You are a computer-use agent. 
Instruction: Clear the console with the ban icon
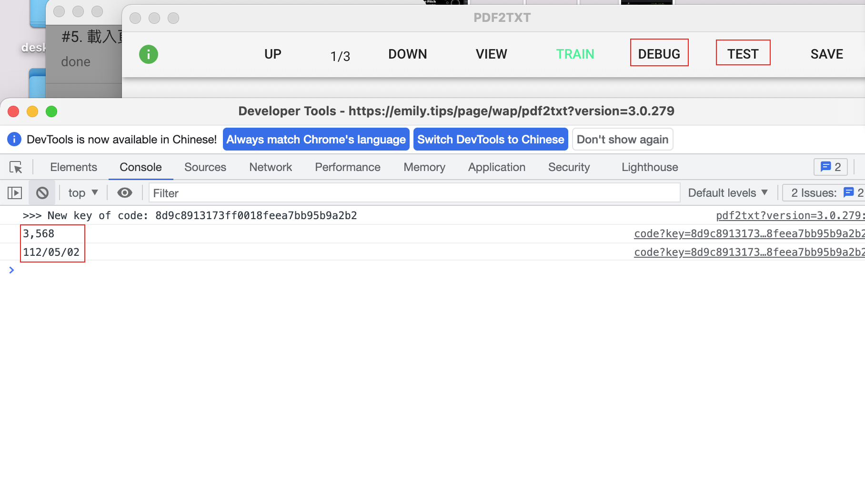[42, 193]
